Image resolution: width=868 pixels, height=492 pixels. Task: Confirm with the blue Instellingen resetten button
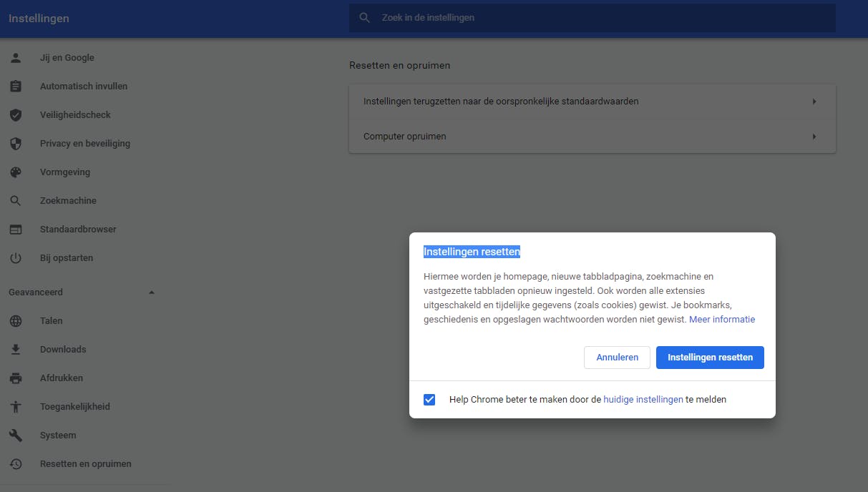click(710, 358)
